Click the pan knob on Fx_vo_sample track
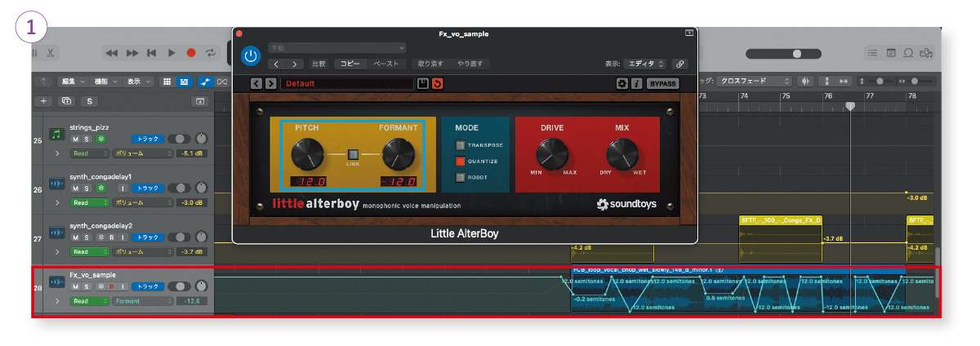The width and height of the screenshot is (980, 346). (x=201, y=286)
